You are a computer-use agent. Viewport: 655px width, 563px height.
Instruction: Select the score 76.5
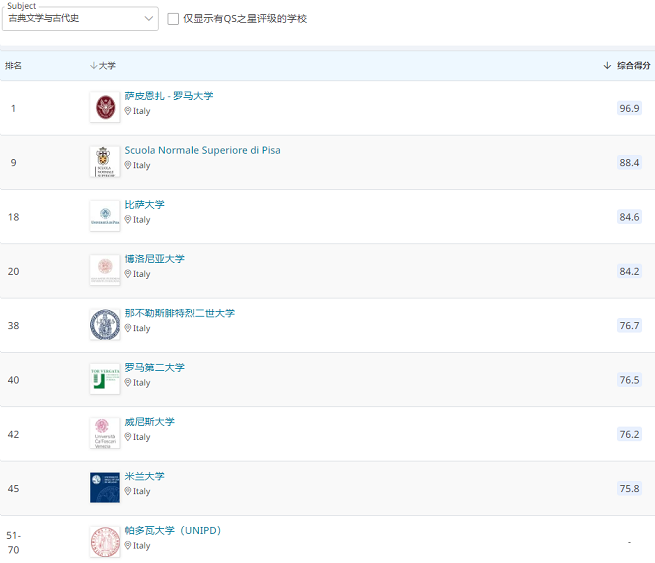click(629, 380)
